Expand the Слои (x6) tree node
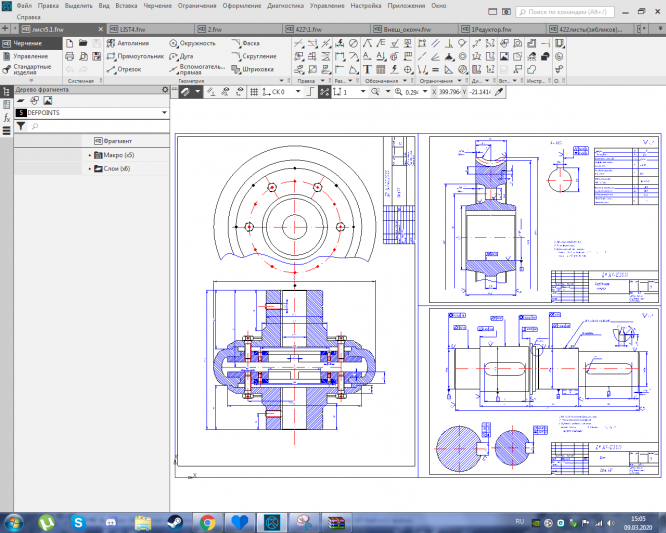666x533 pixels. pyautogui.click(x=90, y=169)
